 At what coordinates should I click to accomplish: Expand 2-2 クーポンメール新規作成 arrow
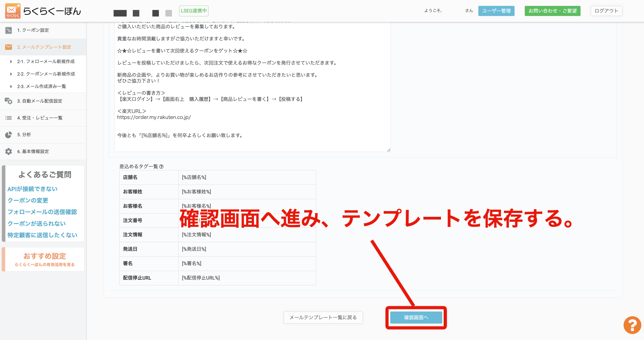(x=11, y=74)
